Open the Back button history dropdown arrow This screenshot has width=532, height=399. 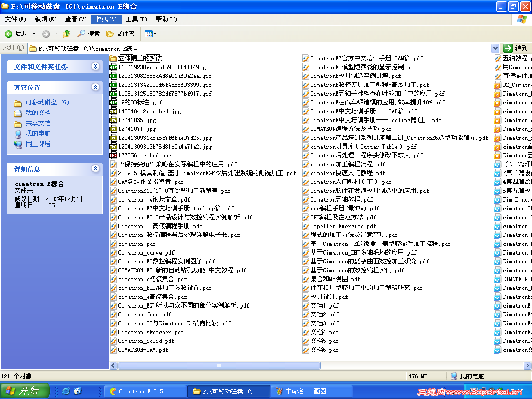point(34,34)
